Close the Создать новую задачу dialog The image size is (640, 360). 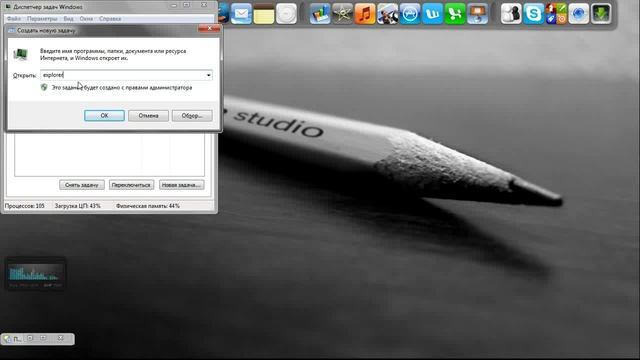click(209, 28)
